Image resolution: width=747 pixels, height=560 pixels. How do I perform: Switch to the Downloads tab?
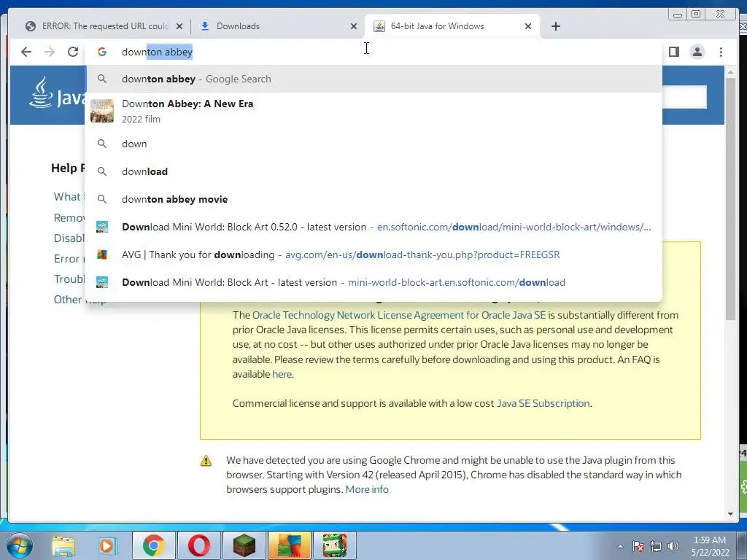click(x=278, y=26)
